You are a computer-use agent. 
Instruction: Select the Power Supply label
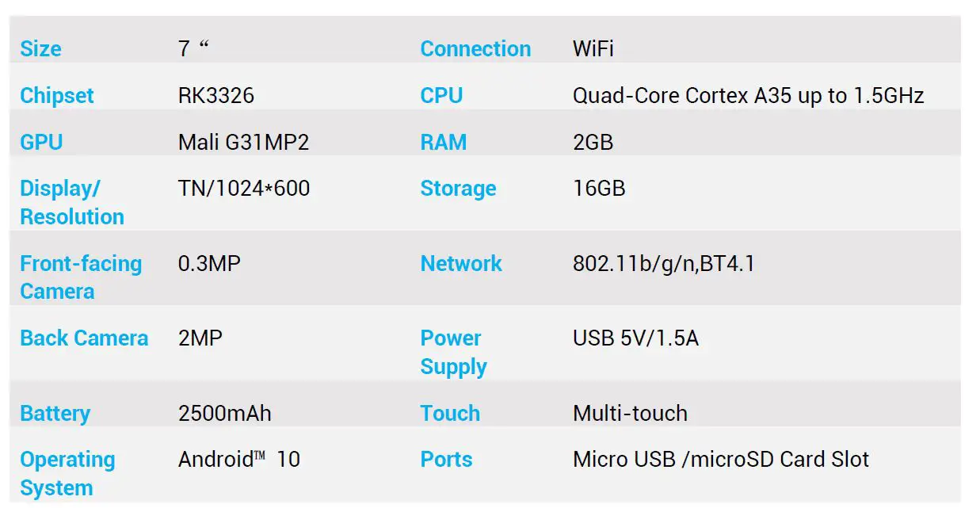coord(453,352)
